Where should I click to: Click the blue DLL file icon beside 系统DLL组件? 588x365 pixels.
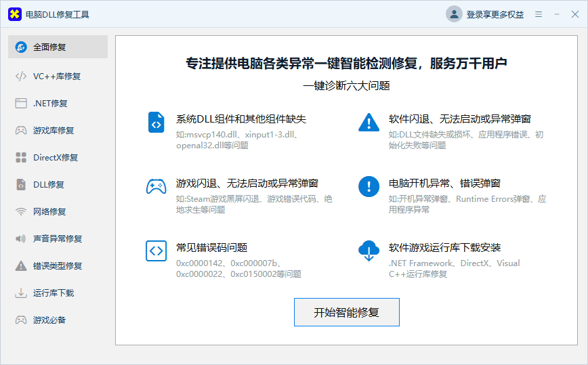click(x=156, y=122)
